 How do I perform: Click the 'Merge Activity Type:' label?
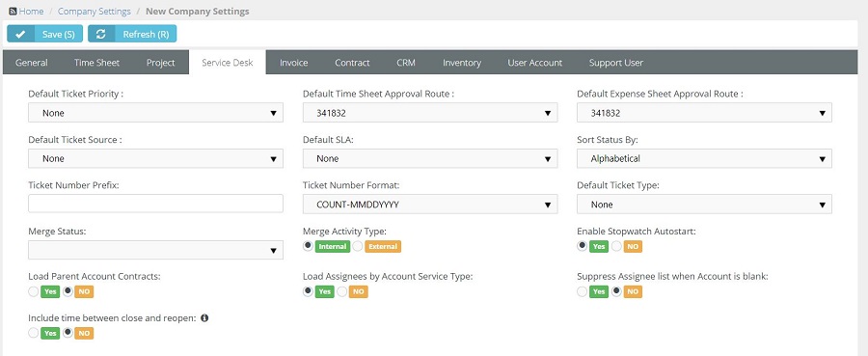point(344,231)
